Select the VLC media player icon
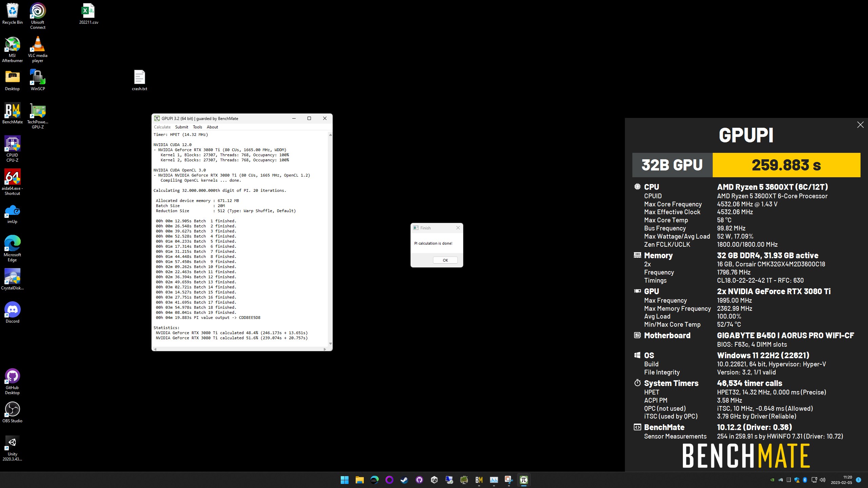 [38, 49]
